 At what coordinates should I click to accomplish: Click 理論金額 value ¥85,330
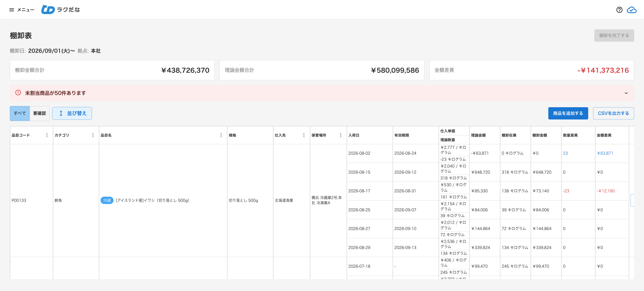click(x=480, y=191)
